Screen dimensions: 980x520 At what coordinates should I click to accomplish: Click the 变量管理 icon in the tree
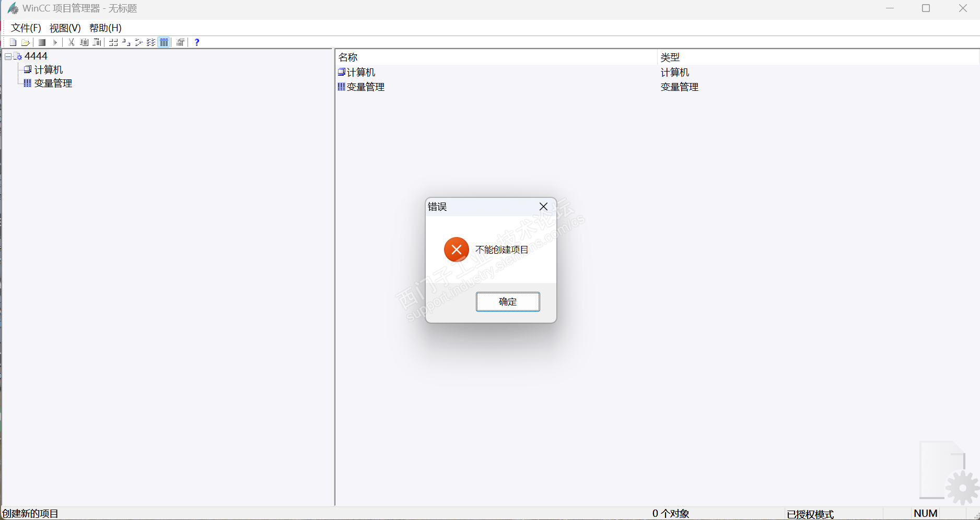tap(28, 83)
